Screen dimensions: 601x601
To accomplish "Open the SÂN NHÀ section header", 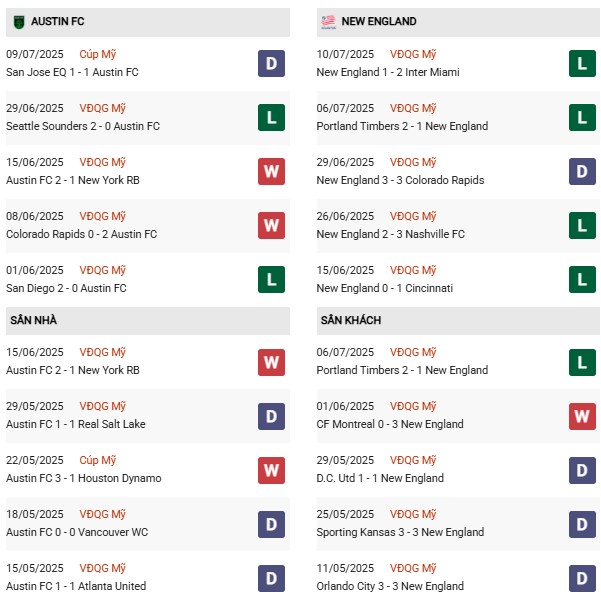I will tap(35, 320).
